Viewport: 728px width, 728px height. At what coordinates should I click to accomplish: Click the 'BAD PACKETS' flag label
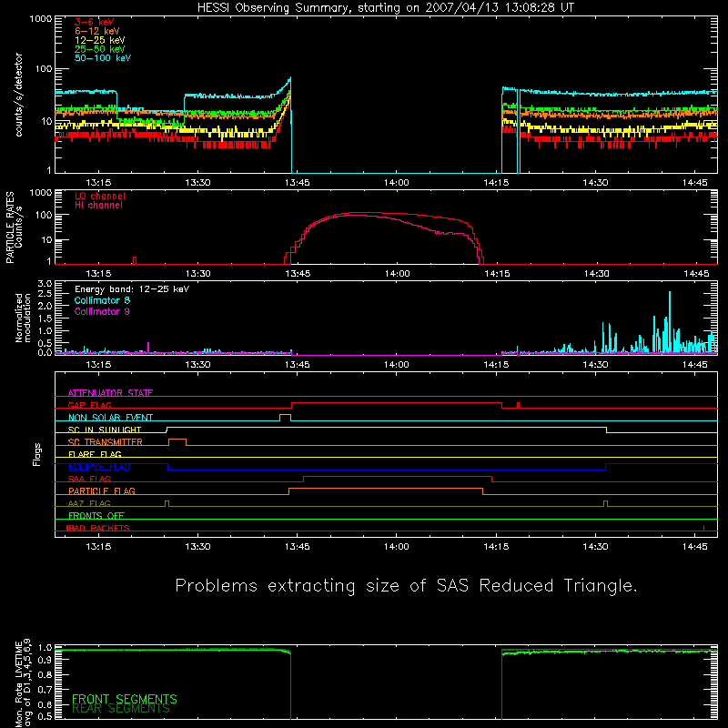tap(98, 528)
